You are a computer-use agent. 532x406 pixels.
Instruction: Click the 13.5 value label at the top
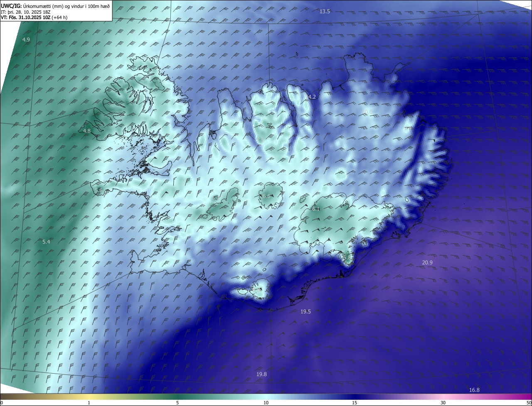coord(325,12)
